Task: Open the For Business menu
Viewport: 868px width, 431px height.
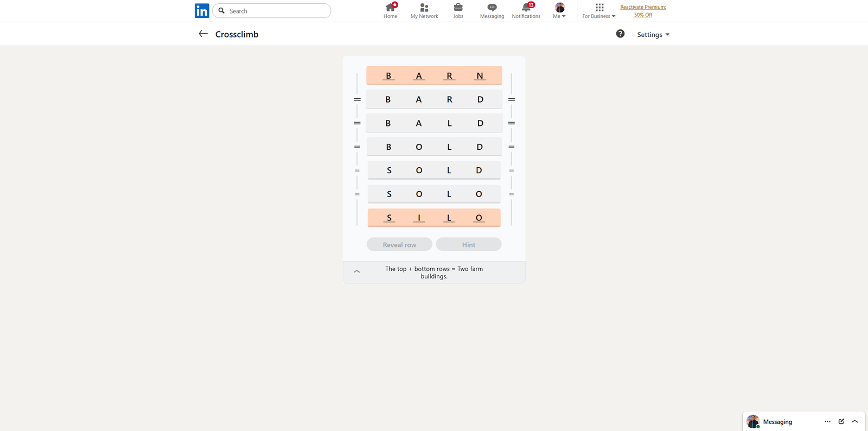Action: 599,10
